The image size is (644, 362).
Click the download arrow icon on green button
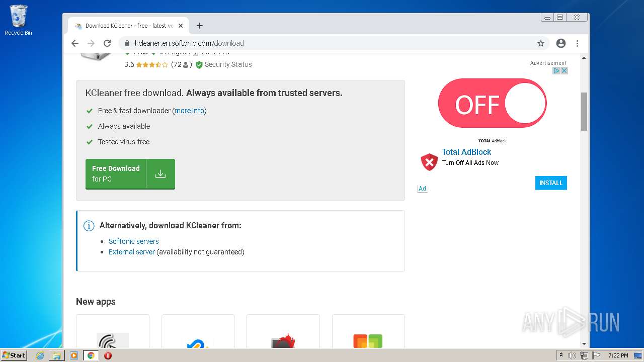tap(160, 174)
